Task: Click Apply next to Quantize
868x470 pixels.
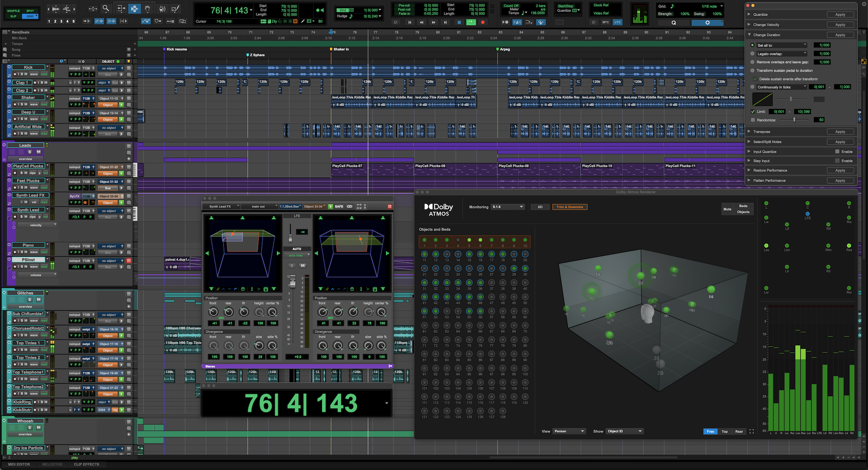Action: 841,14
